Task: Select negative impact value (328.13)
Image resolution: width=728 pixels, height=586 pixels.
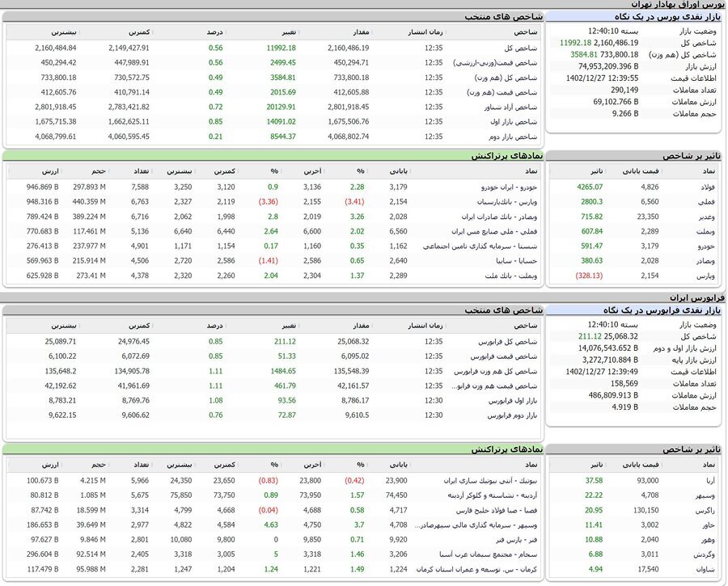Action: pyautogui.click(x=589, y=276)
